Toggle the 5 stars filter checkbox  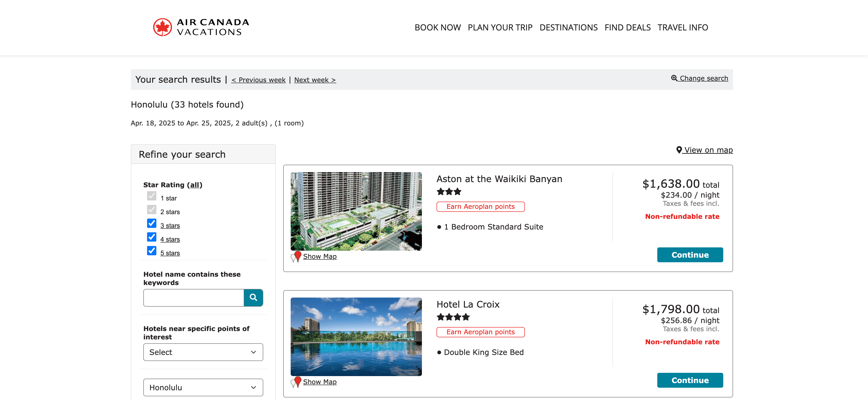coord(152,251)
